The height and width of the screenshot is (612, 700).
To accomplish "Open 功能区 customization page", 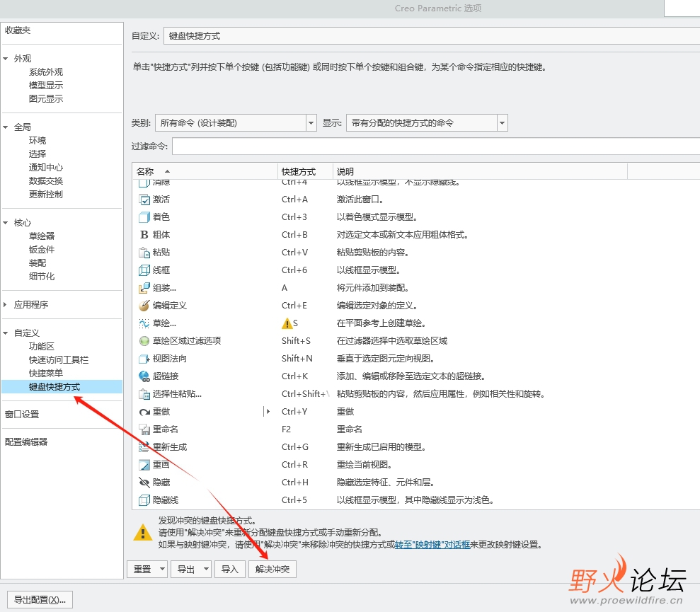I will pos(42,347).
